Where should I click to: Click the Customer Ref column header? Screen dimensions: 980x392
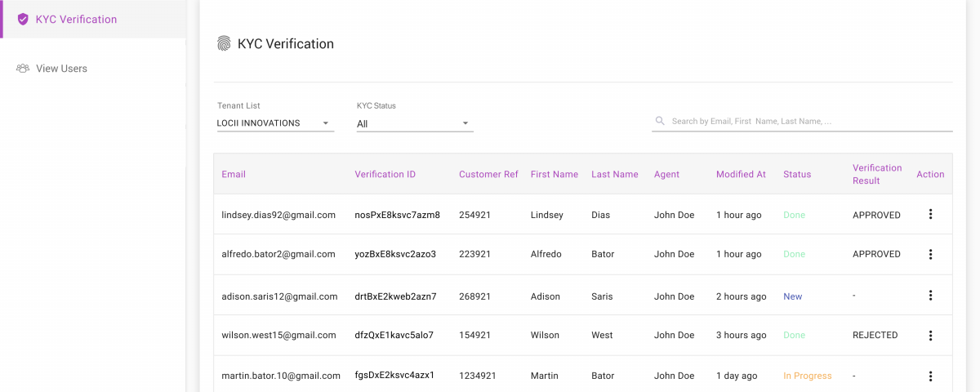click(488, 174)
